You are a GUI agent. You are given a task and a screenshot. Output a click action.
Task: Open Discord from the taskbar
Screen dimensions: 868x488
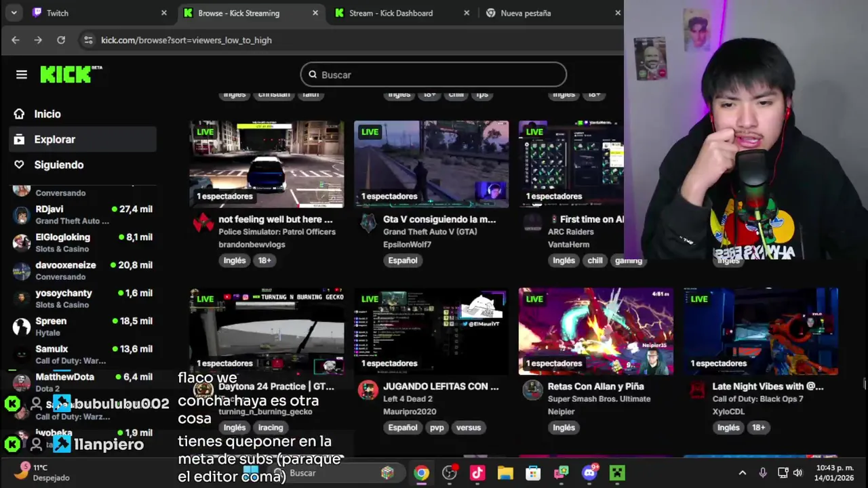coord(589,473)
